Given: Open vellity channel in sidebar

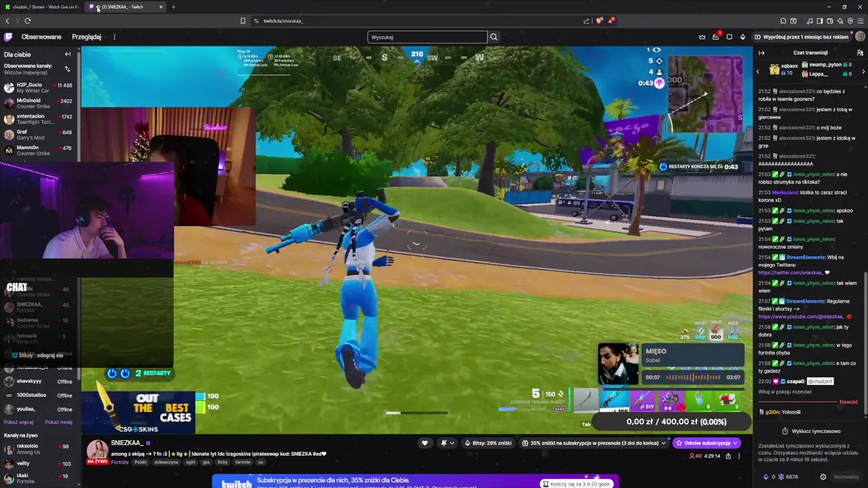Looking at the screenshot, I should (39, 464).
